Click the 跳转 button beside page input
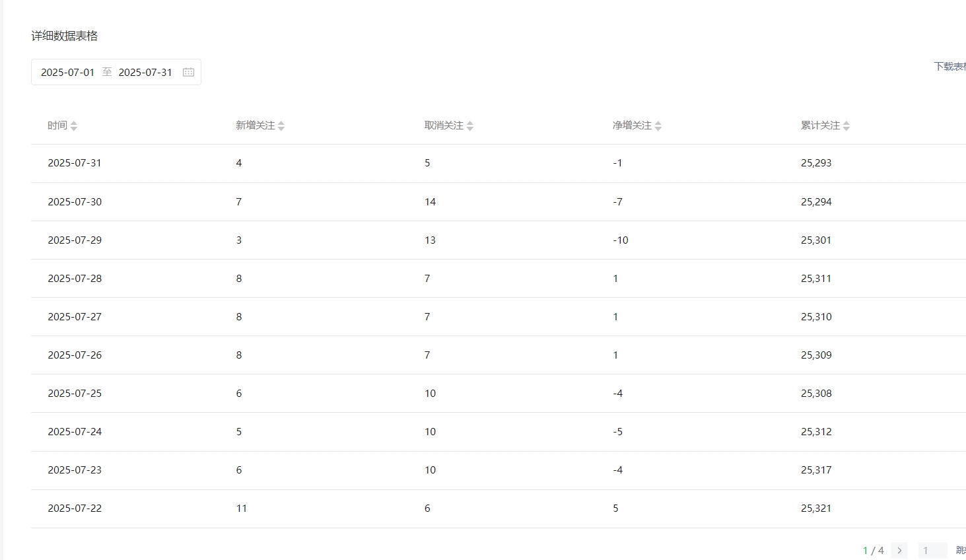 pyautogui.click(x=961, y=550)
